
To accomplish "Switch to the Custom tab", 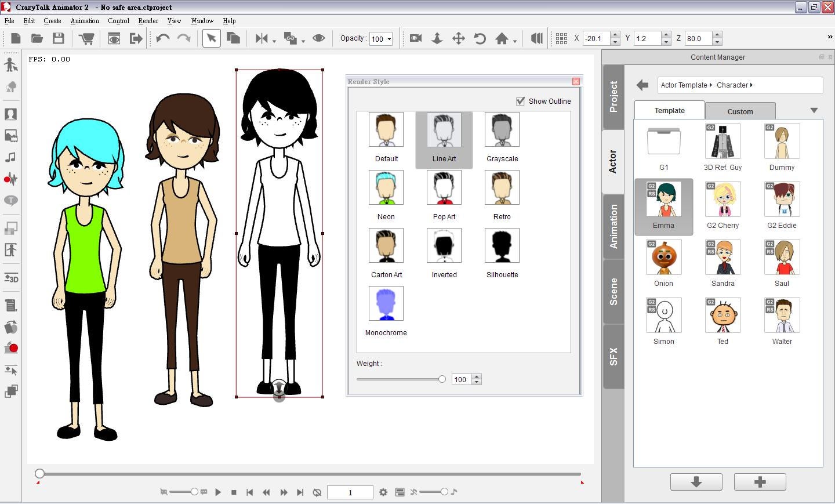I will (740, 111).
